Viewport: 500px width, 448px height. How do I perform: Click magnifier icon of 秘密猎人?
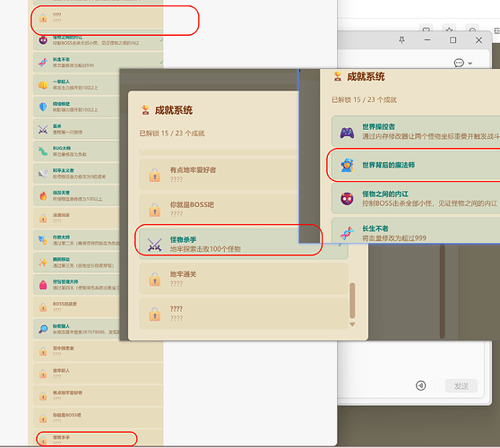43,329
